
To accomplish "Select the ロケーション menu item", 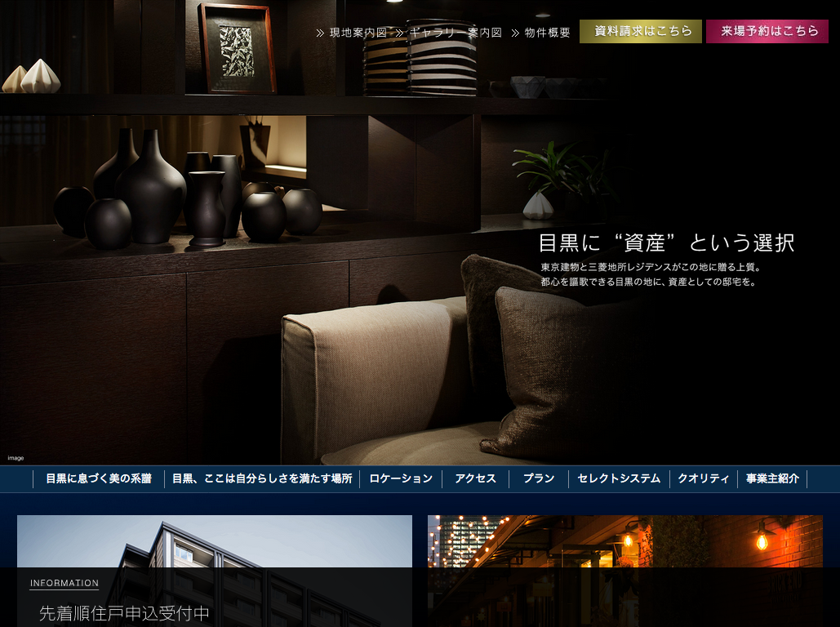I will (401, 478).
